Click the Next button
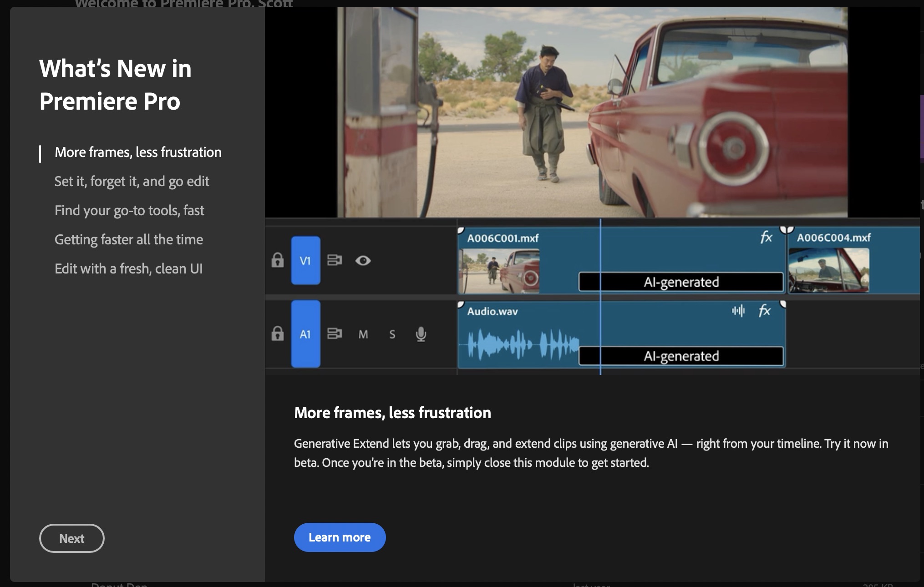Viewport: 924px width, 587px height. pos(71,537)
